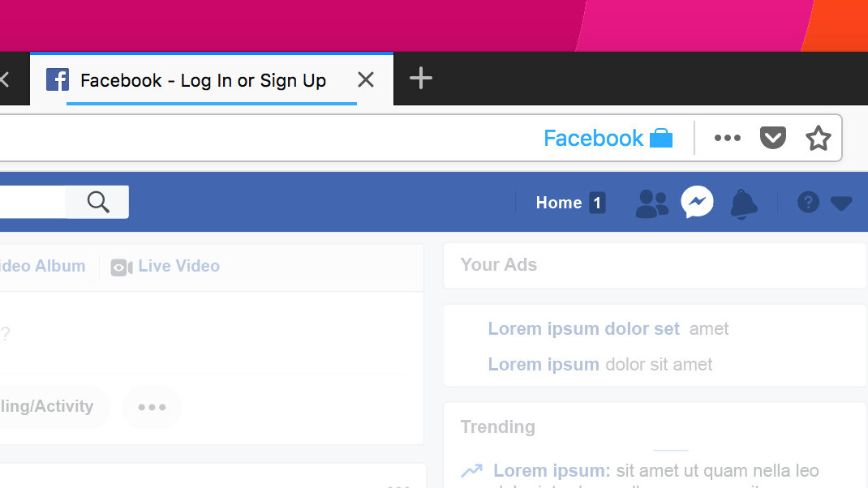Open the Help question mark icon
The width and height of the screenshot is (868, 488).
(x=808, y=203)
